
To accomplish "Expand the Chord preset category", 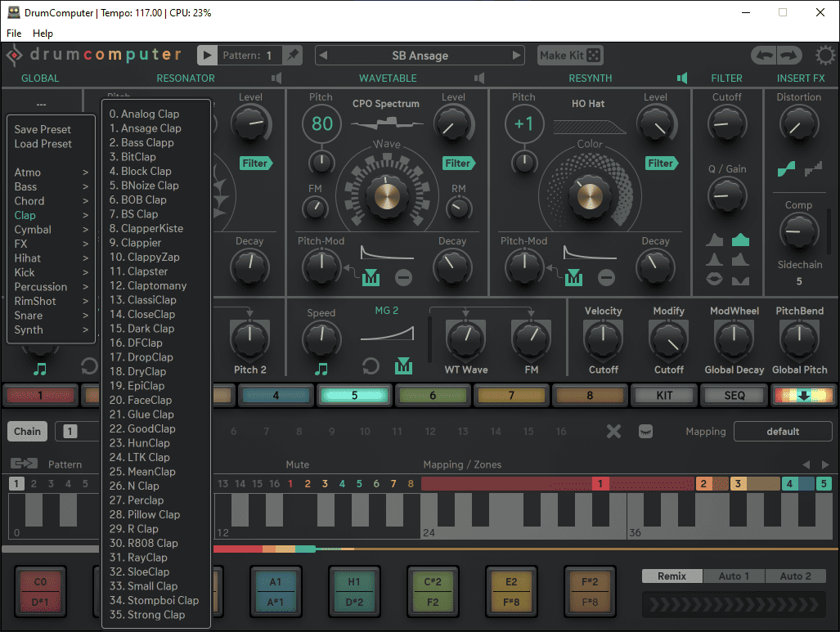I will 51,201.
